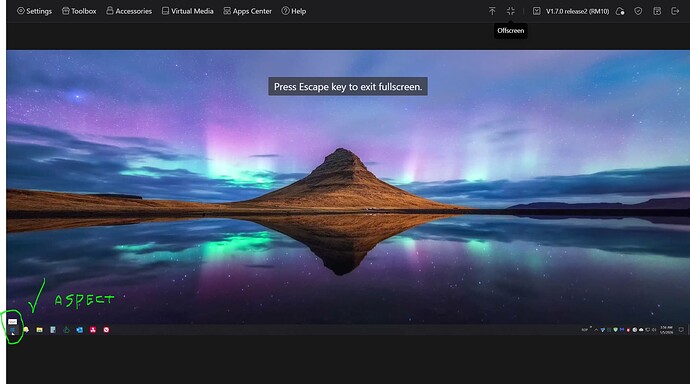Show hidden tray icons chevron
This screenshot has height=384, width=690.
click(x=596, y=329)
